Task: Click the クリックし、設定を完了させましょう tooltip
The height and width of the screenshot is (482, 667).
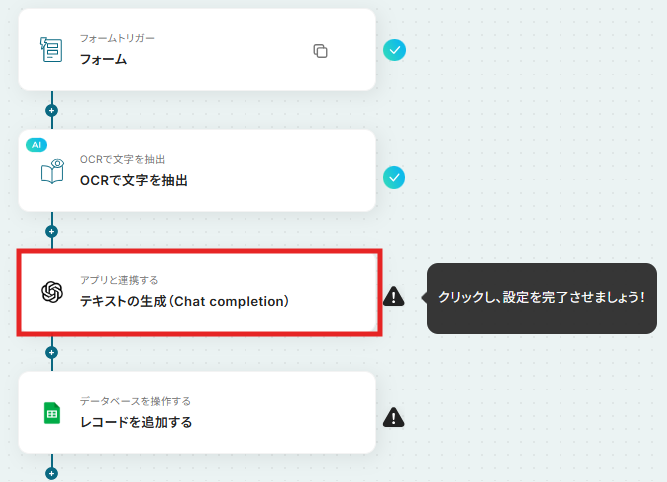Action: click(x=542, y=298)
